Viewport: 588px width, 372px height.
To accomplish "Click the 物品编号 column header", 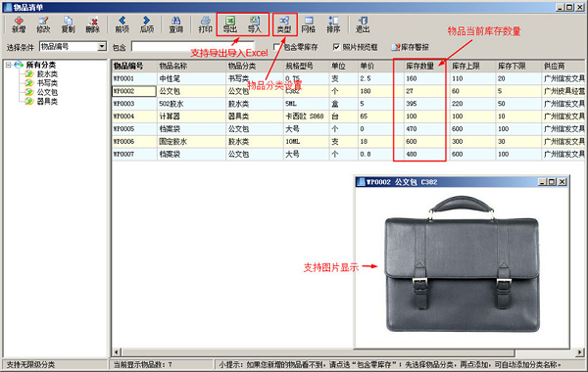I will pyautogui.click(x=134, y=66).
